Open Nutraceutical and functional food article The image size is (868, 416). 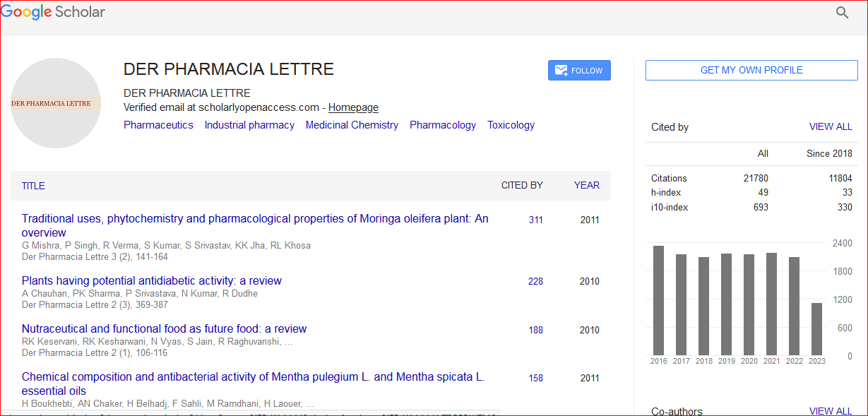click(x=164, y=328)
